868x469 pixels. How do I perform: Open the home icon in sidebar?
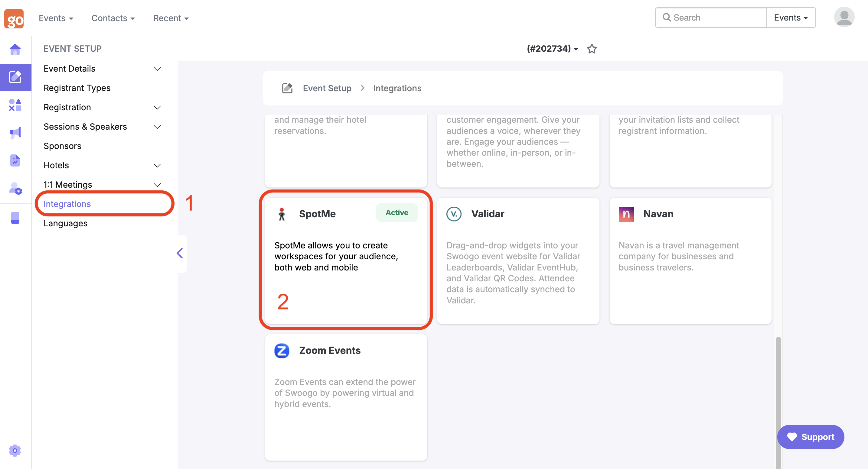click(x=15, y=50)
